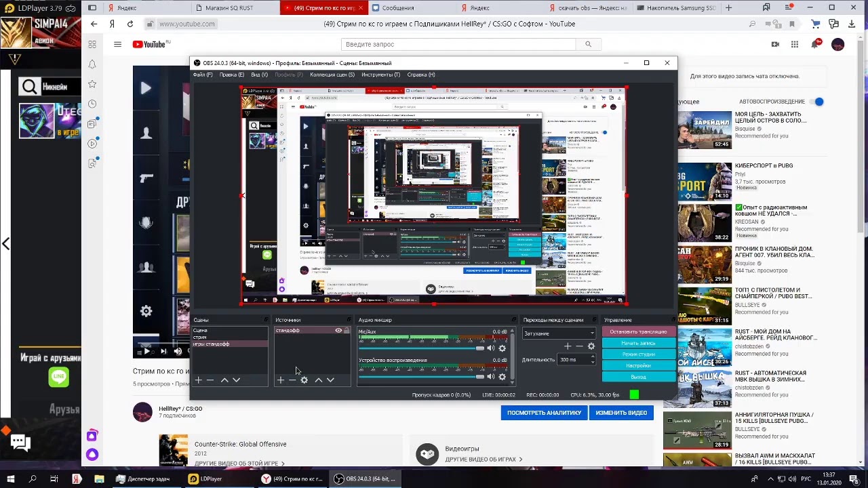Open OBS Коллекция сцен menu
The image size is (868, 488).
[332, 75]
